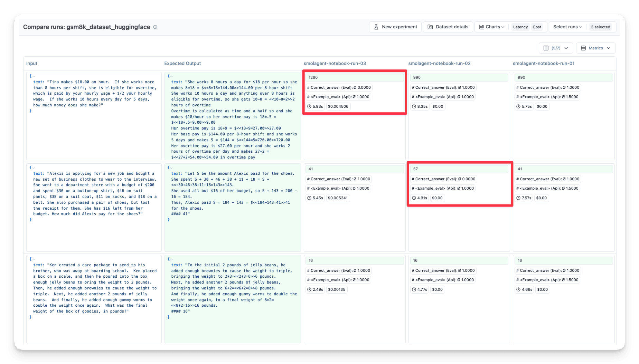The image size is (639, 364).
Task: Toggle the Cost chart chip
Action: (537, 27)
